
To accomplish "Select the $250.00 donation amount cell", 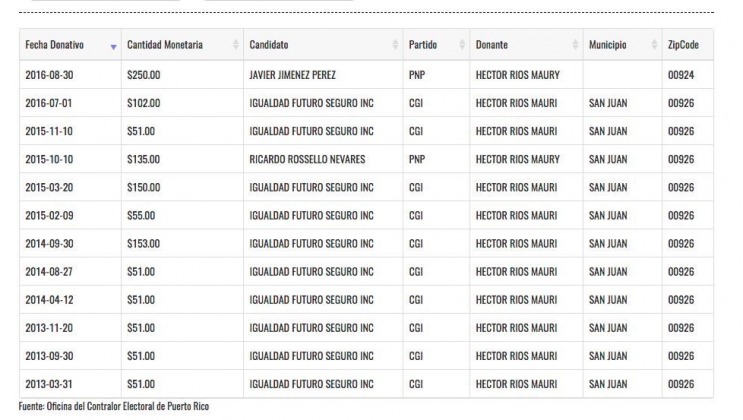I will coord(182,75).
